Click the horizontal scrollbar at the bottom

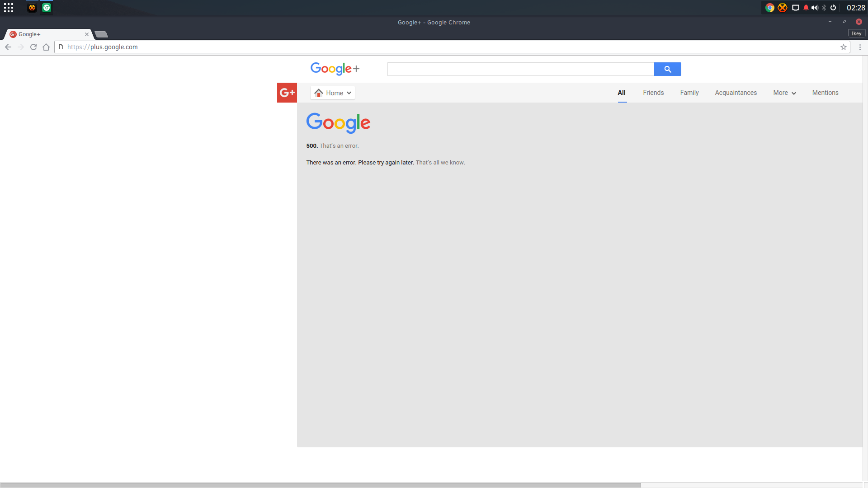(x=321, y=485)
